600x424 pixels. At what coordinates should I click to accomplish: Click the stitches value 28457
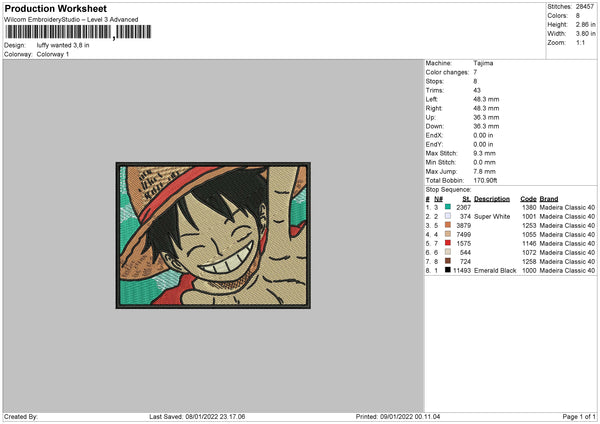point(585,7)
